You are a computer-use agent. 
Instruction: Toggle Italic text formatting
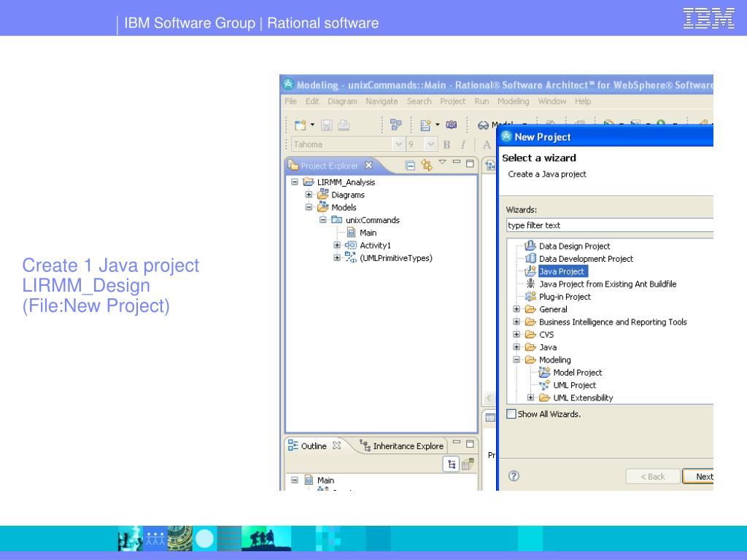pos(463,145)
